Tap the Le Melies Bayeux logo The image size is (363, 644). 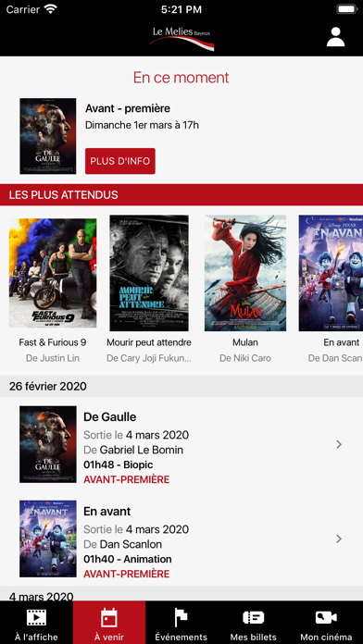(181, 39)
